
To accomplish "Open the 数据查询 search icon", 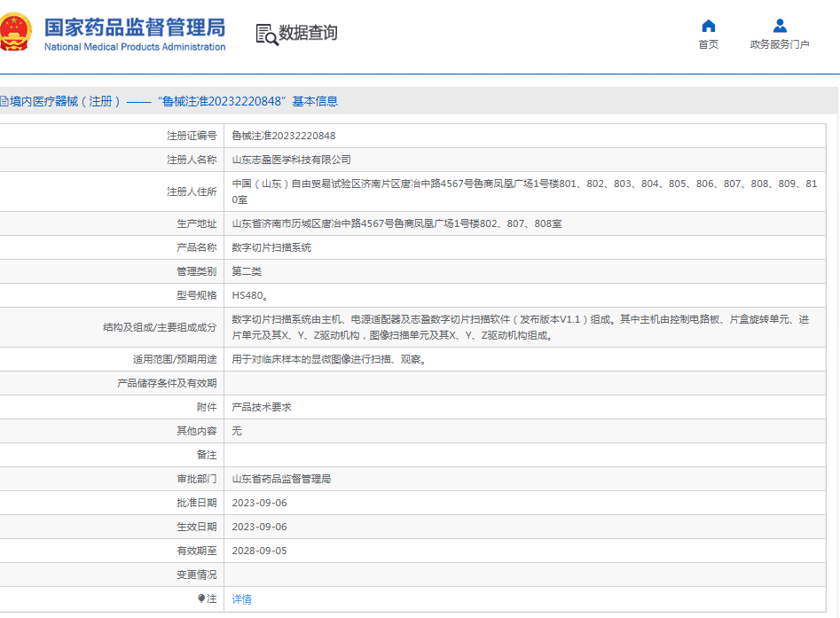I will [267, 35].
